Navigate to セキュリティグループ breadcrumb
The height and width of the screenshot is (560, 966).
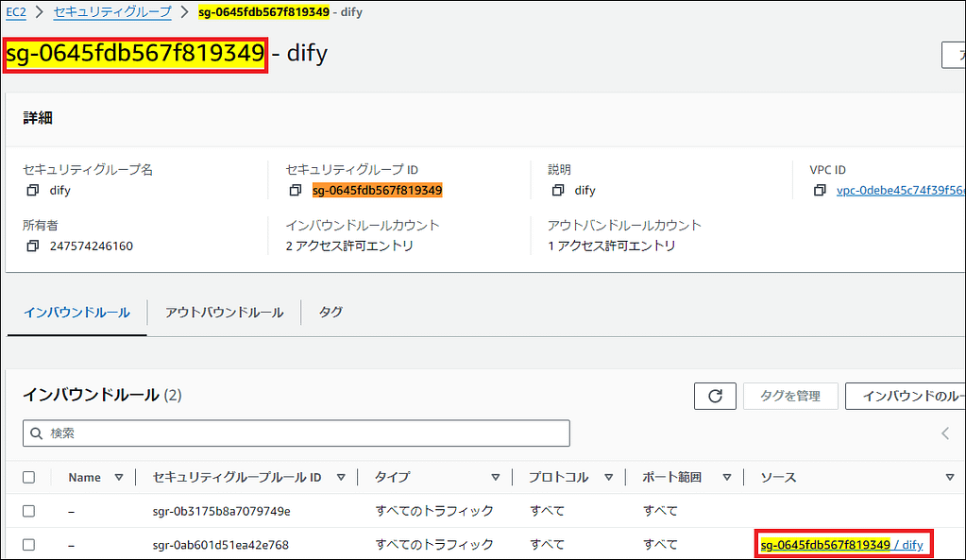point(112,12)
